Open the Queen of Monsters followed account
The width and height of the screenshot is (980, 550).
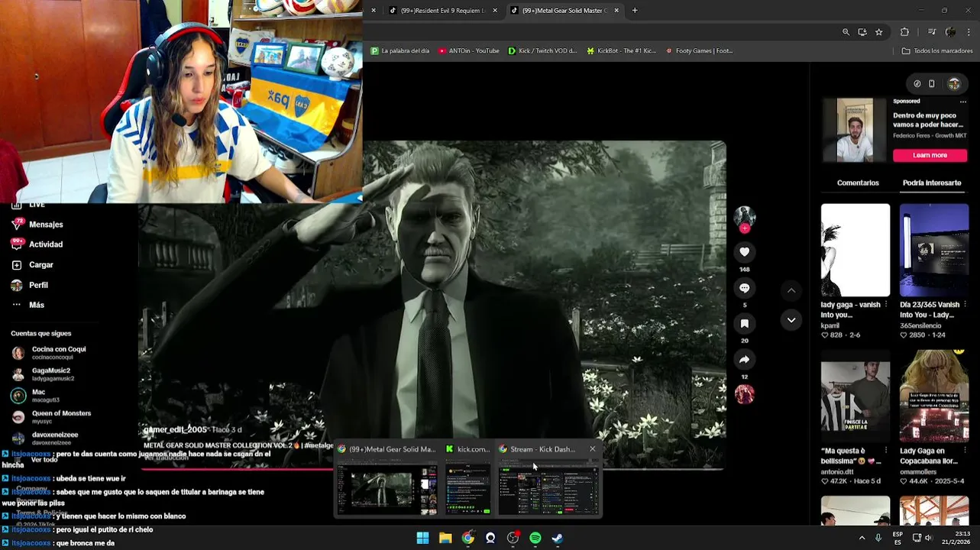(51, 417)
